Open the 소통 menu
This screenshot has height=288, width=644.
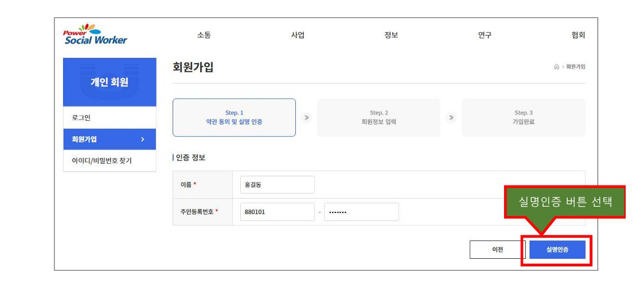(x=204, y=35)
